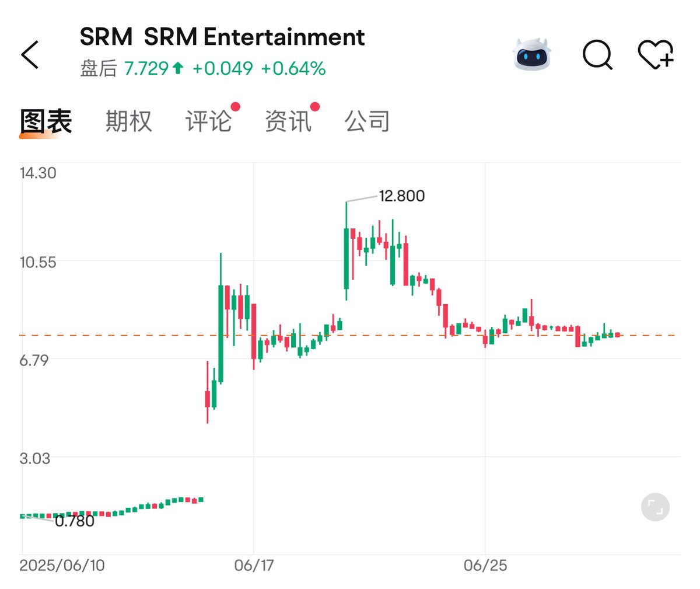The height and width of the screenshot is (589, 700).
Task: Tap the red dot on 资讯 tab
Action: coord(315,106)
